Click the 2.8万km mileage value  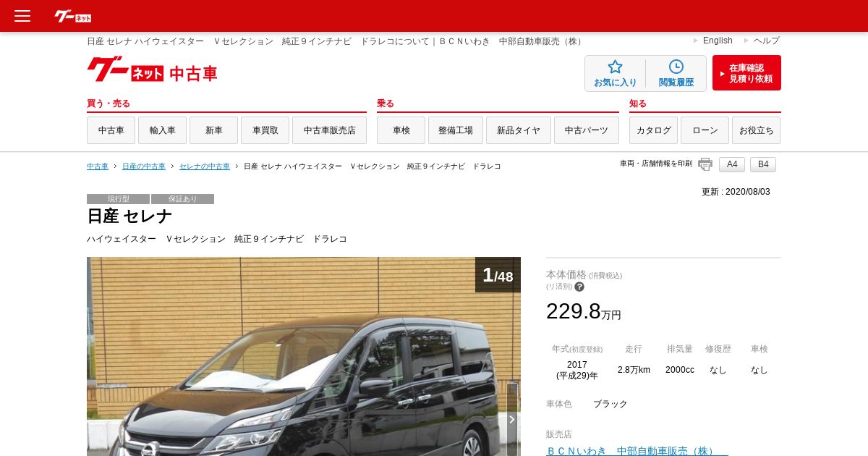[x=634, y=370]
